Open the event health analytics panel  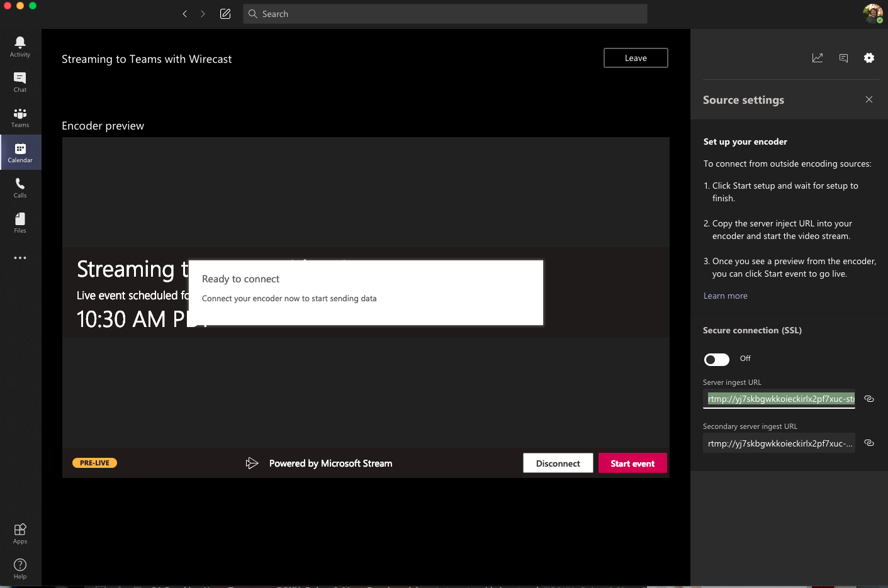(818, 57)
